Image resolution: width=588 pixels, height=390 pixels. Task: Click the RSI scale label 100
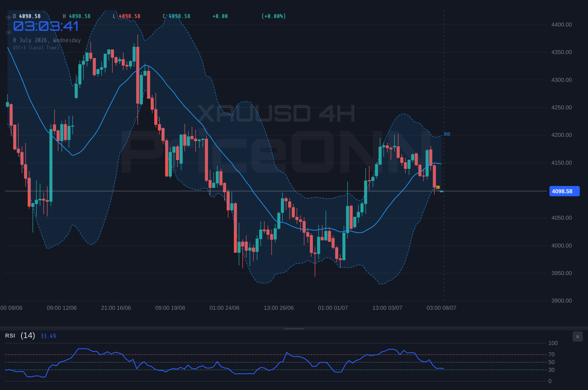point(553,343)
